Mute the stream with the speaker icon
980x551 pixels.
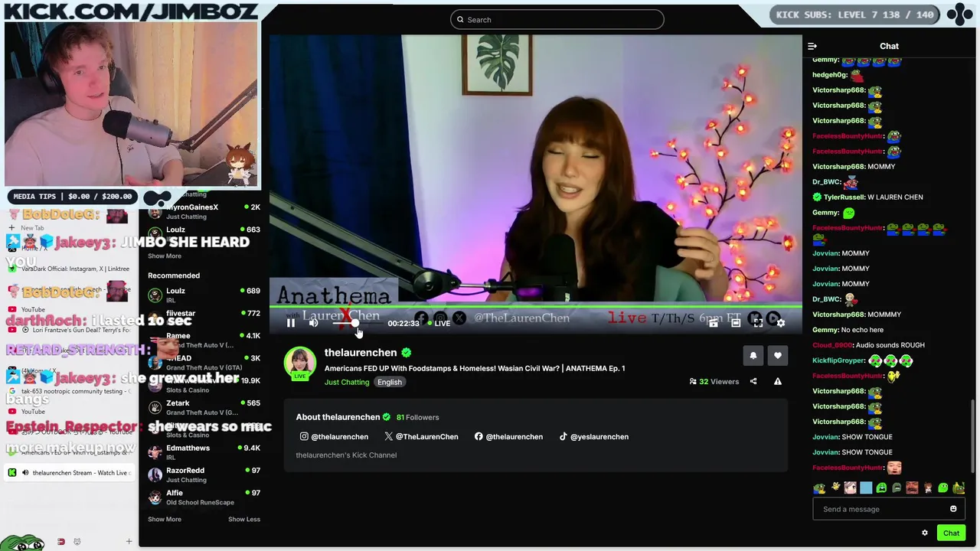tap(313, 323)
